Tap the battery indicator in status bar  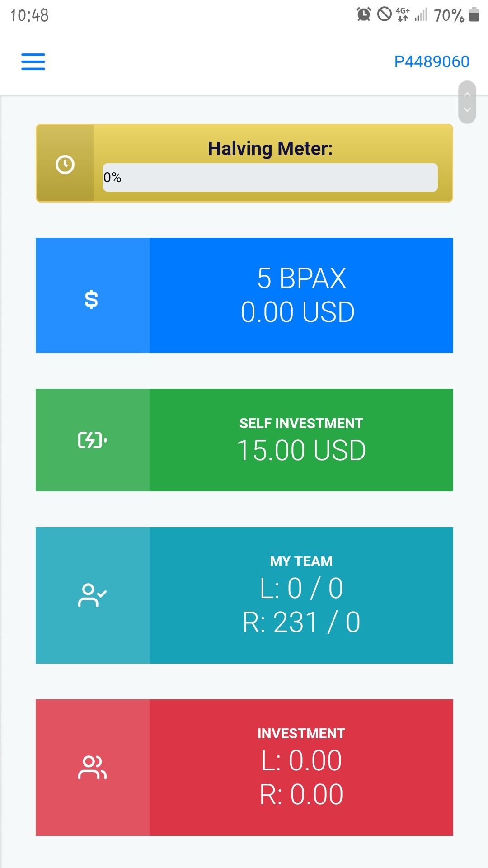474,14
